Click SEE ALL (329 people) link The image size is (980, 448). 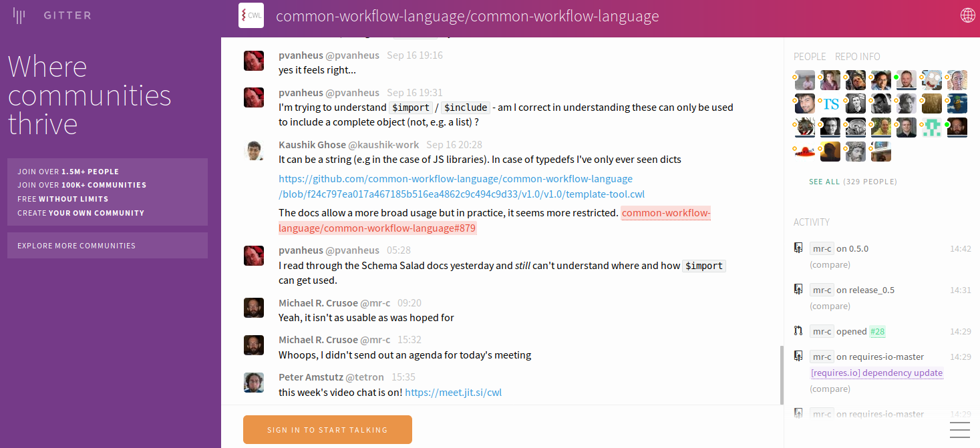click(853, 182)
